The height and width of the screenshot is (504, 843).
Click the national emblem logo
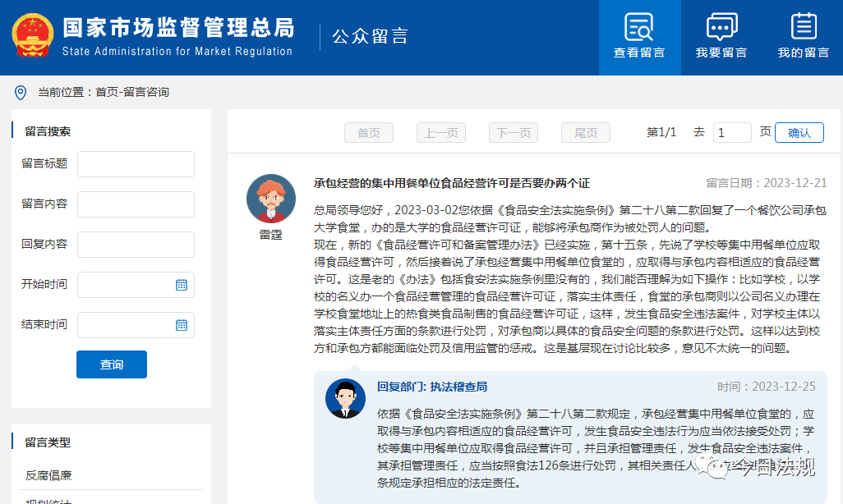tap(33, 35)
